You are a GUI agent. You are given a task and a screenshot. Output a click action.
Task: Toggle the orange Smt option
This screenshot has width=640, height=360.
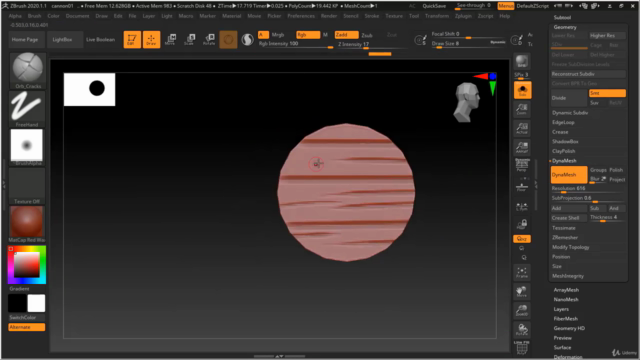coord(607,93)
